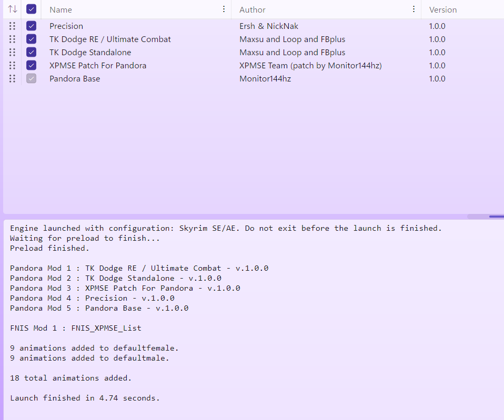The image size is (504, 420).
Task: Sort by the Author column header
Action: (253, 10)
